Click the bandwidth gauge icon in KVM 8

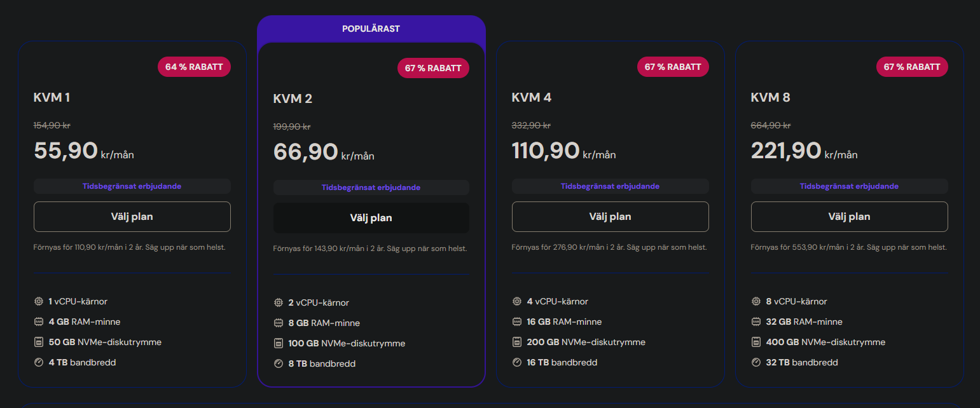(x=756, y=362)
